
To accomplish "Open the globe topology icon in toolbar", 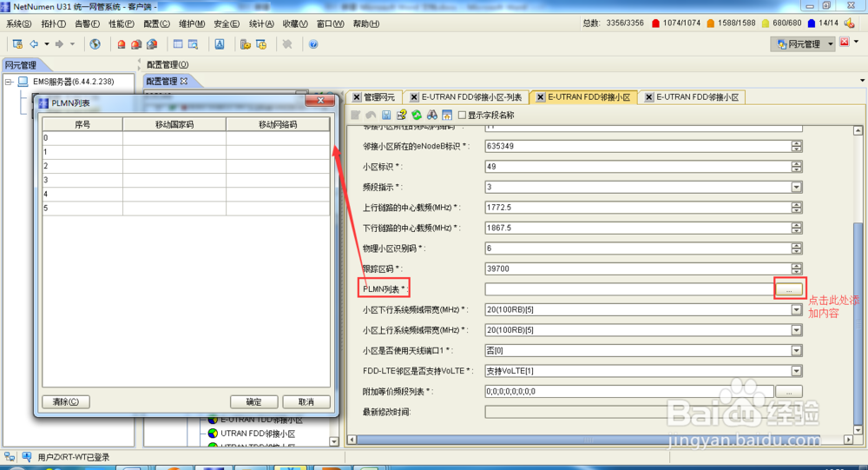I will click(95, 44).
